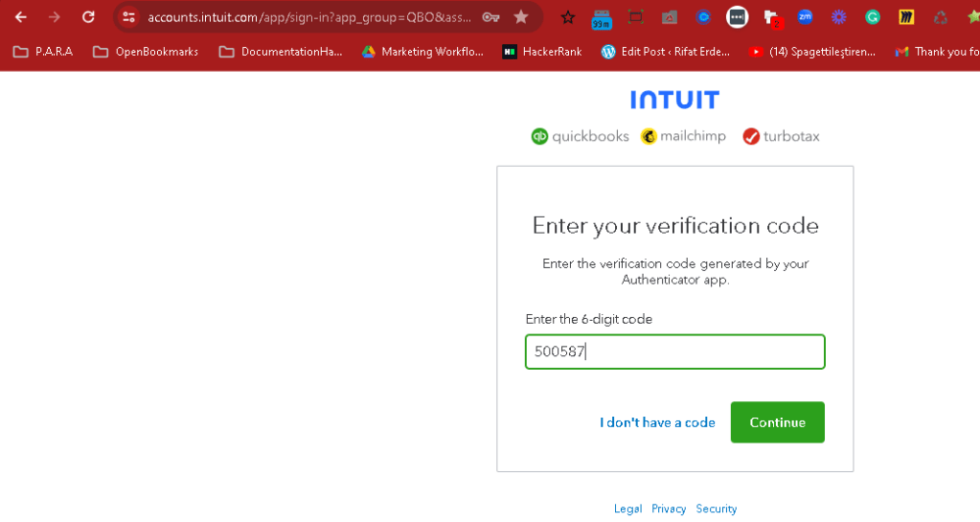
Task: Open the Edit Post Rifat Erde... bookmark
Action: (665, 52)
